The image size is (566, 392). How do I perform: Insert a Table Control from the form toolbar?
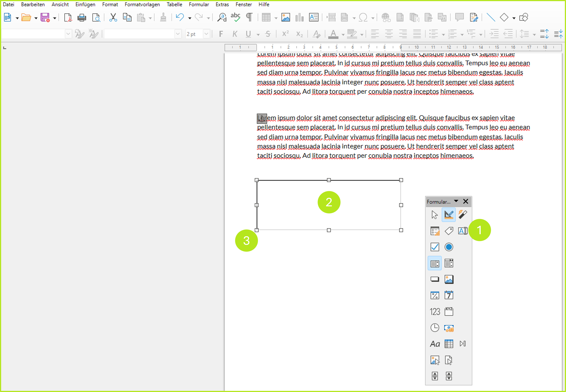pos(448,344)
